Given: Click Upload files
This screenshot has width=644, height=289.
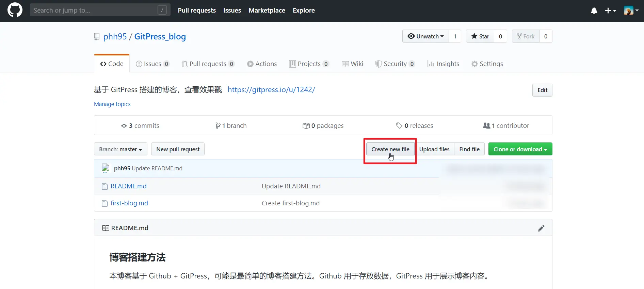Looking at the screenshot, I should (x=434, y=149).
